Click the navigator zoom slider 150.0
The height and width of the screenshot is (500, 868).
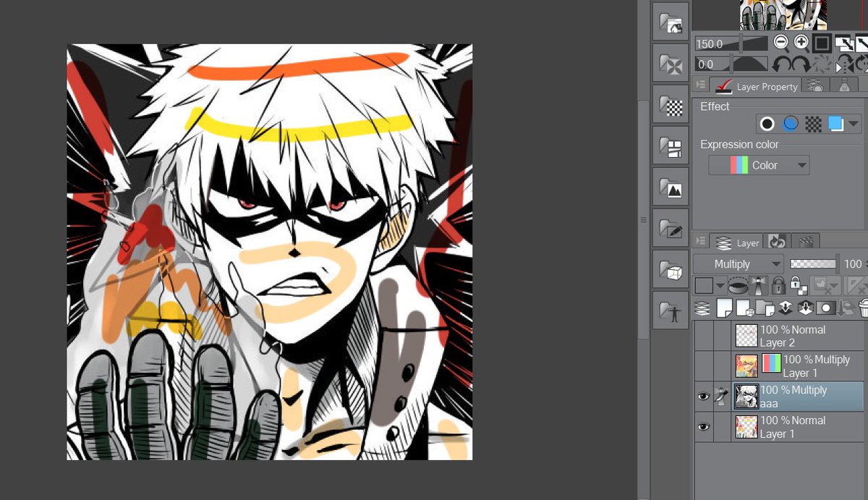(x=732, y=43)
